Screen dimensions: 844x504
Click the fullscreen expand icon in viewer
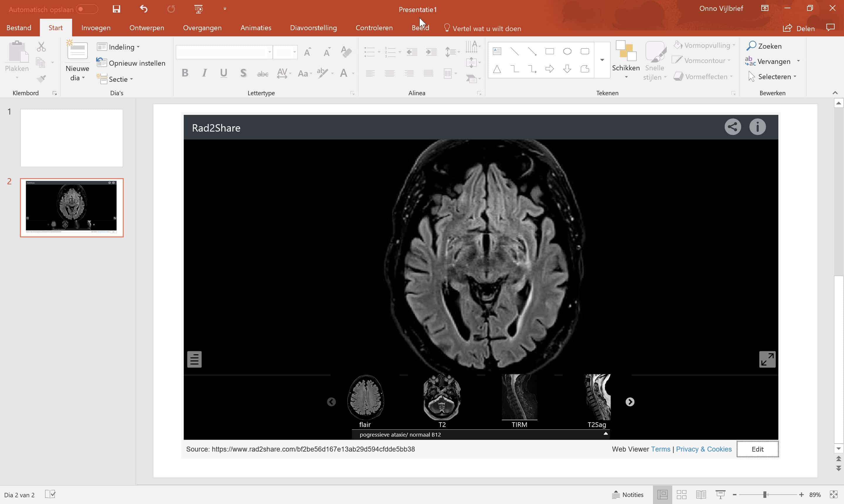767,359
